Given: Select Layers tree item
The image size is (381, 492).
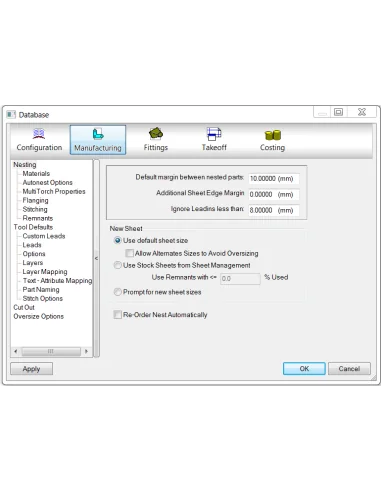Looking at the screenshot, I should 33,263.
